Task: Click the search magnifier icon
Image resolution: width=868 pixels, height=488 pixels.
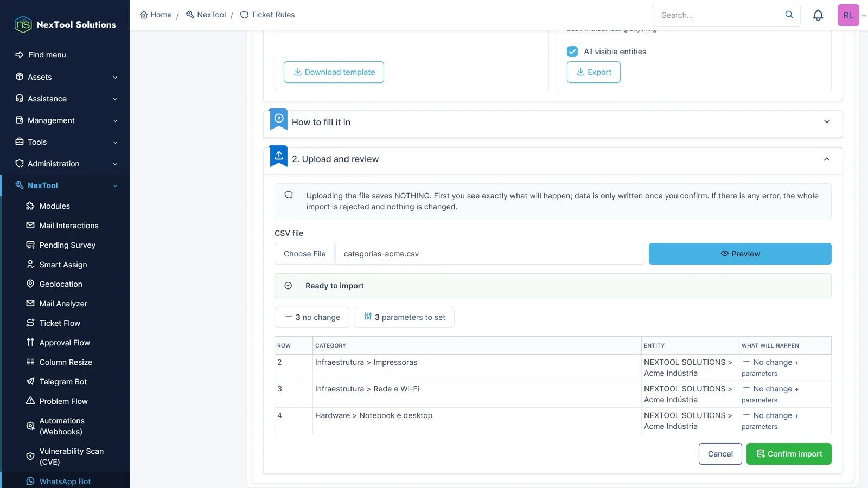Action: 789,15
